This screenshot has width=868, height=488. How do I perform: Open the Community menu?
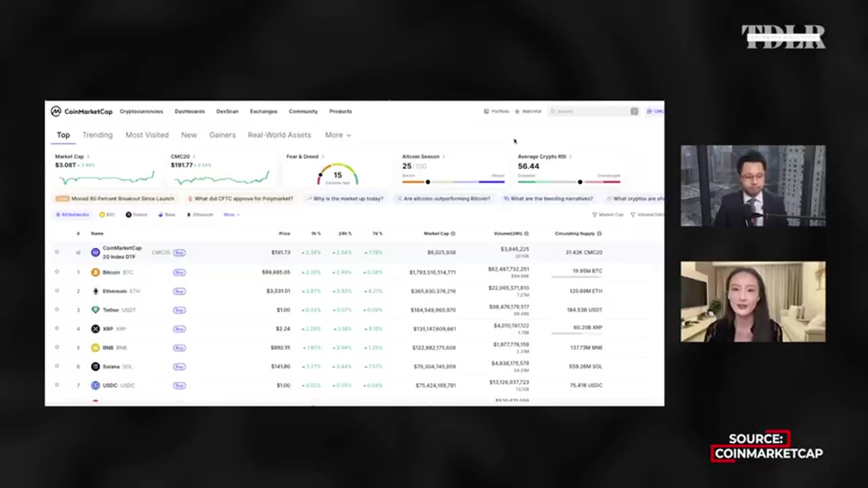tap(303, 111)
